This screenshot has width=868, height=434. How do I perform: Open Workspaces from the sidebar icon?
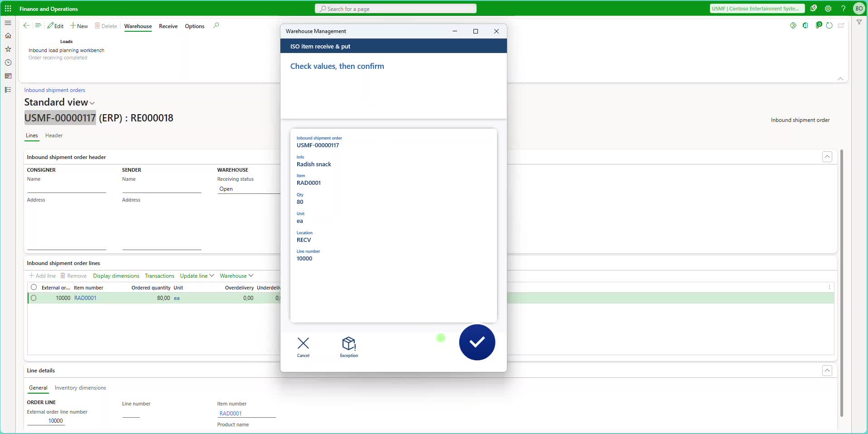pyautogui.click(x=8, y=76)
